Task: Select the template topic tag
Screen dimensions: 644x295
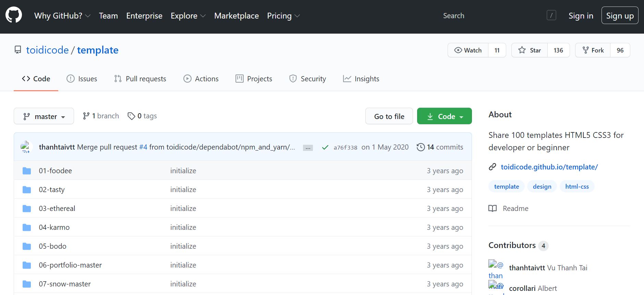Action: (507, 187)
